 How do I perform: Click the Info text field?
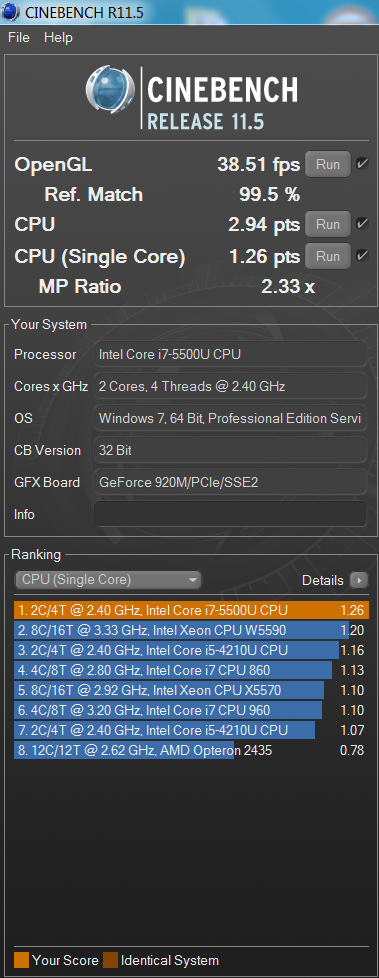tap(230, 514)
